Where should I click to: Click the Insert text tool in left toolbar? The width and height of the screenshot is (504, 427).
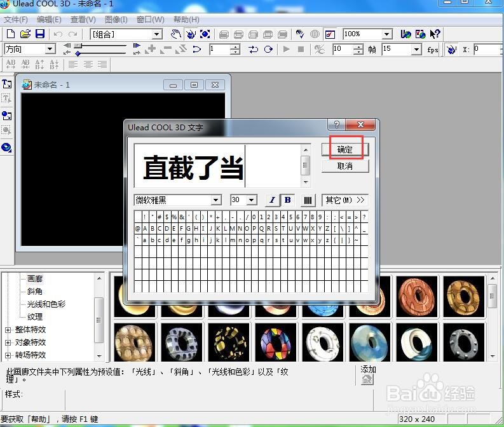[x=6, y=84]
